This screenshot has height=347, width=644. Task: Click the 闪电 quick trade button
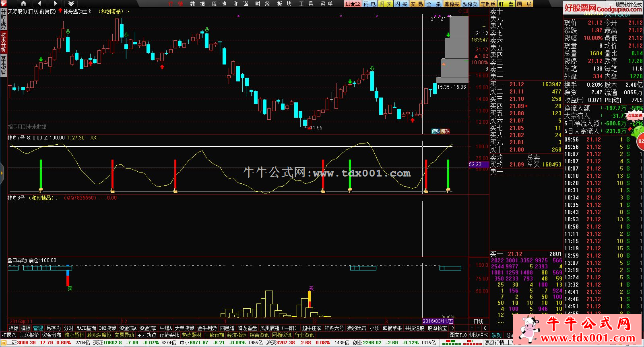(369, 4)
